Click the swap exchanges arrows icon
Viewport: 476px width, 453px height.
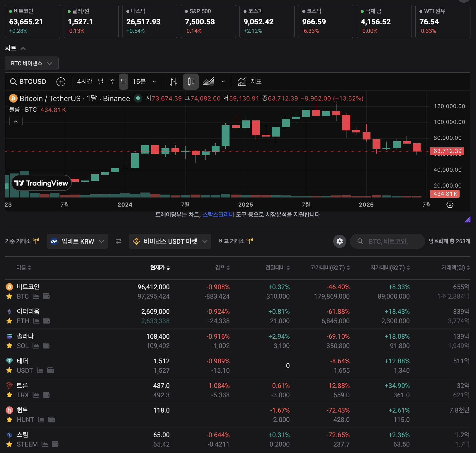[x=118, y=241]
